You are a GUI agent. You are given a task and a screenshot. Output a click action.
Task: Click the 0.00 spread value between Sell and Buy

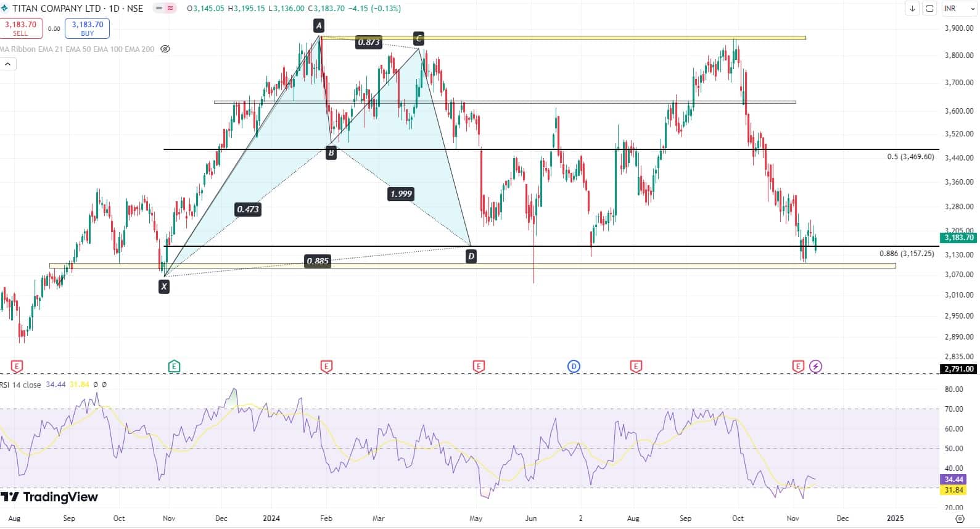pos(54,28)
